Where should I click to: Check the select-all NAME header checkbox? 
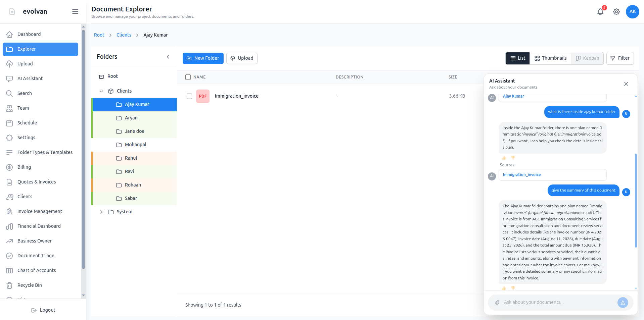click(188, 77)
